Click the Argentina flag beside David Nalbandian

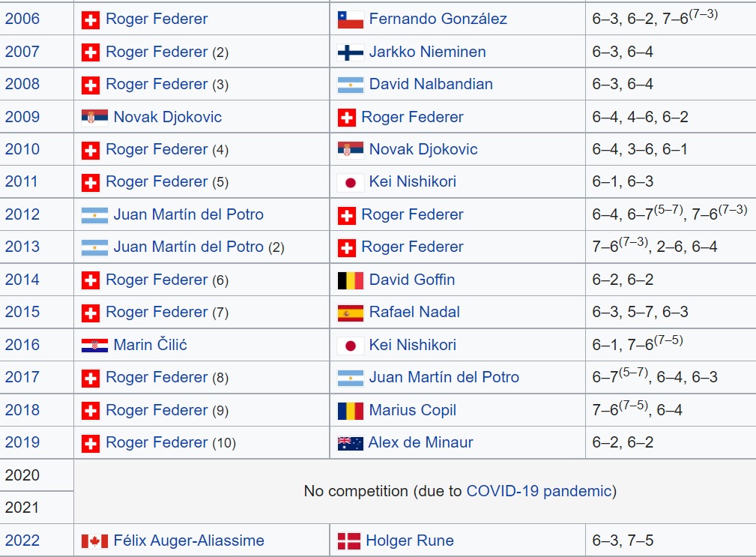click(x=351, y=85)
